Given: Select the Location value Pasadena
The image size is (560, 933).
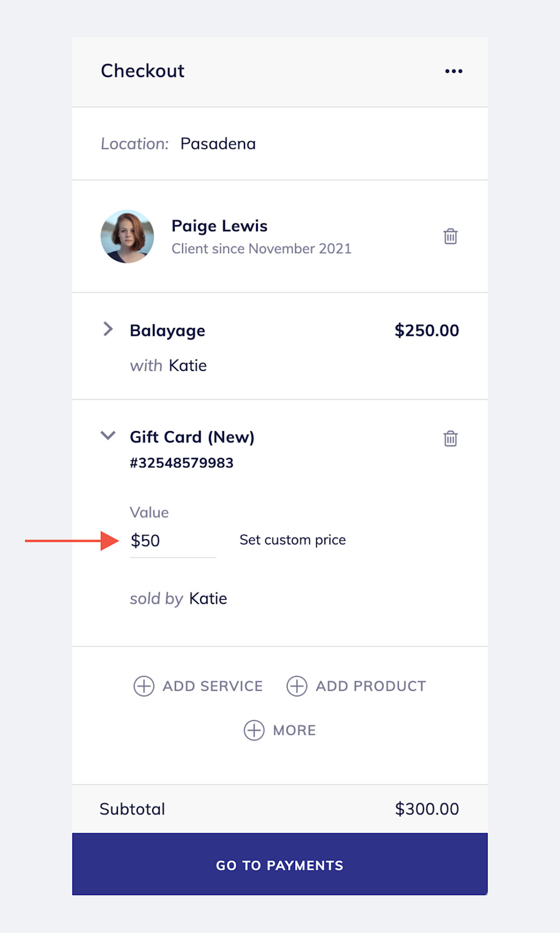Looking at the screenshot, I should coord(218,144).
